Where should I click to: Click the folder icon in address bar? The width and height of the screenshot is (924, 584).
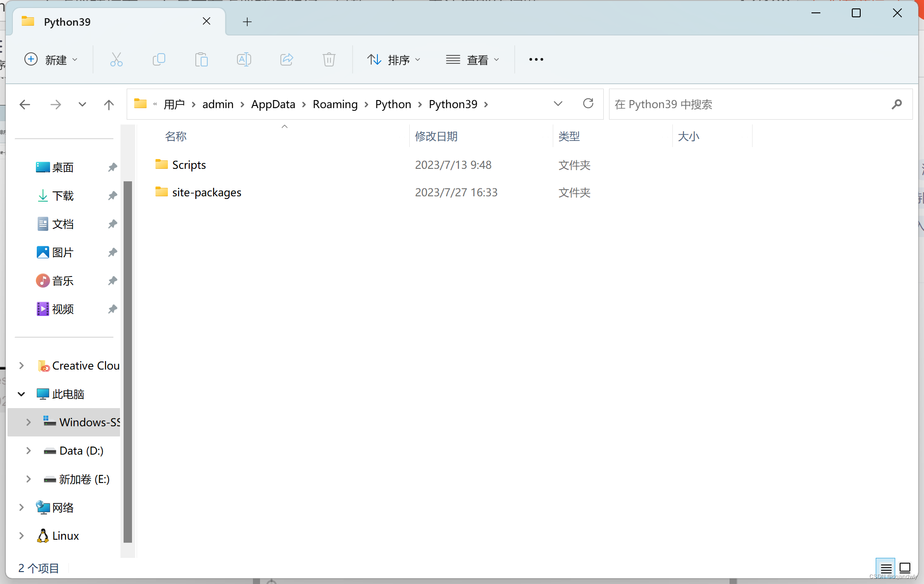[140, 104]
